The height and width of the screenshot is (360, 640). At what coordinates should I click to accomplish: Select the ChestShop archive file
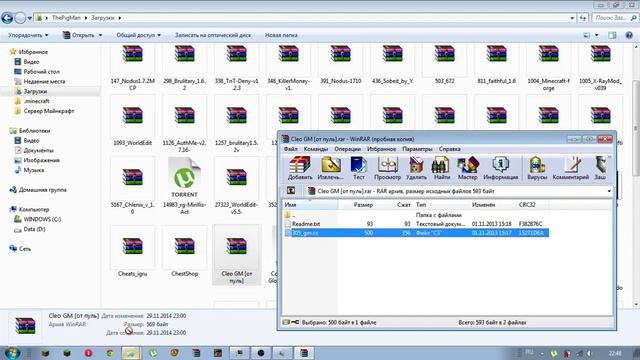coord(184,252)
